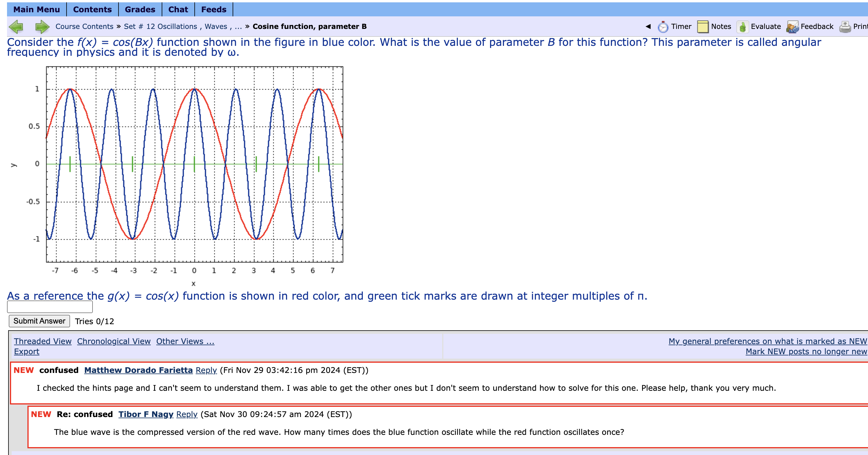The height and width of the screenshot is (455, 868).
Task: Open the Main Menu
Action: [x=36, y=9]
